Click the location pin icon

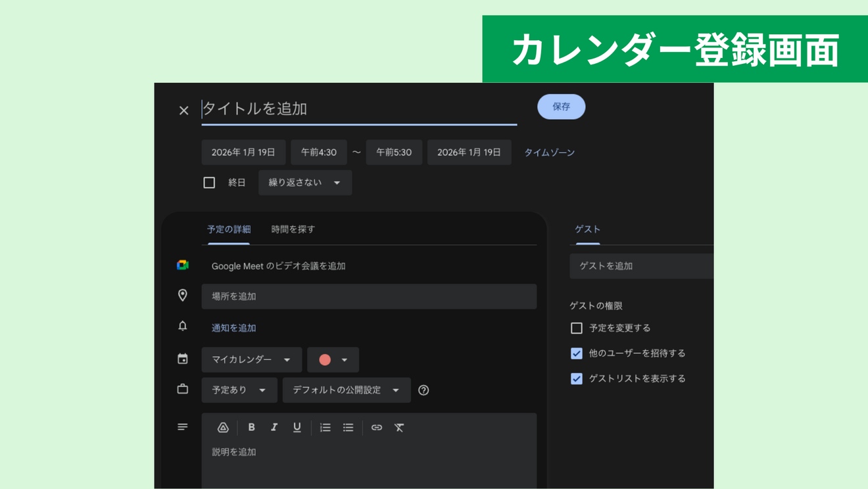[183, 296]
